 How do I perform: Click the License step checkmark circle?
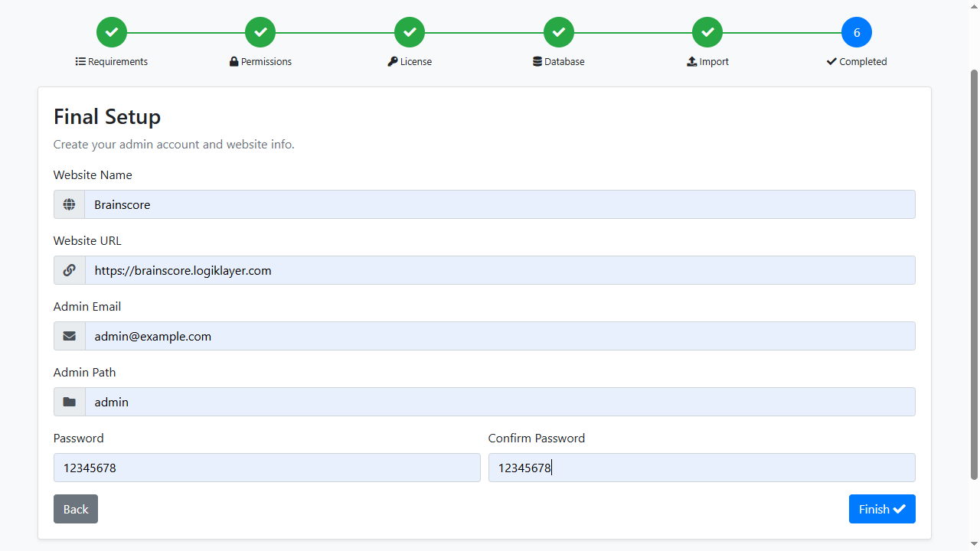(x=410, y=32)
